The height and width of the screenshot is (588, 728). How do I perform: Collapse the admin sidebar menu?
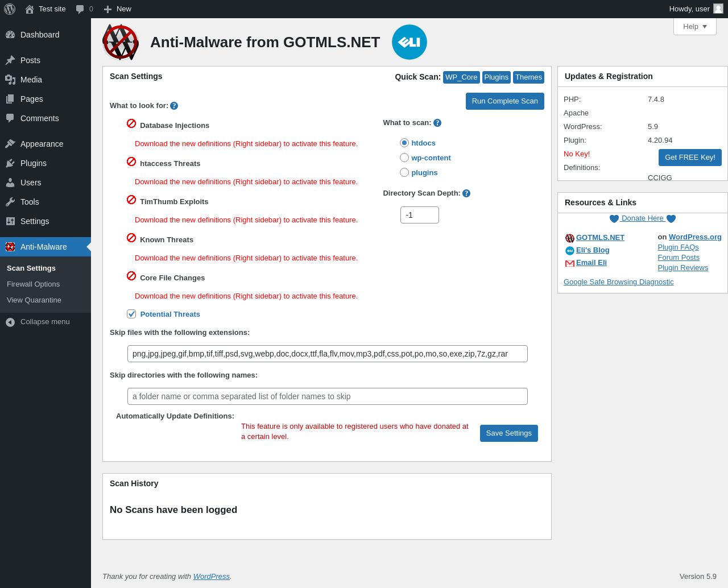(45, 322)
